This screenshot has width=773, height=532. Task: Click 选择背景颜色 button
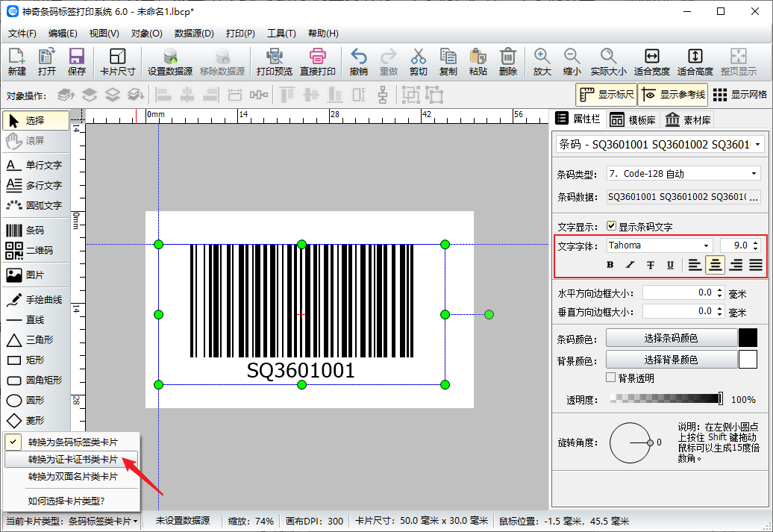coord(672,360)
